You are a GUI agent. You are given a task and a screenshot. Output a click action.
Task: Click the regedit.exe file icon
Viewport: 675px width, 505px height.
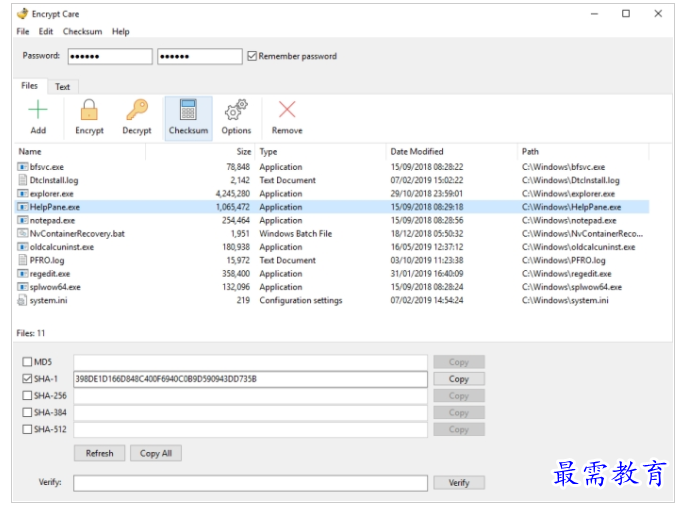[x=22, y=273]
